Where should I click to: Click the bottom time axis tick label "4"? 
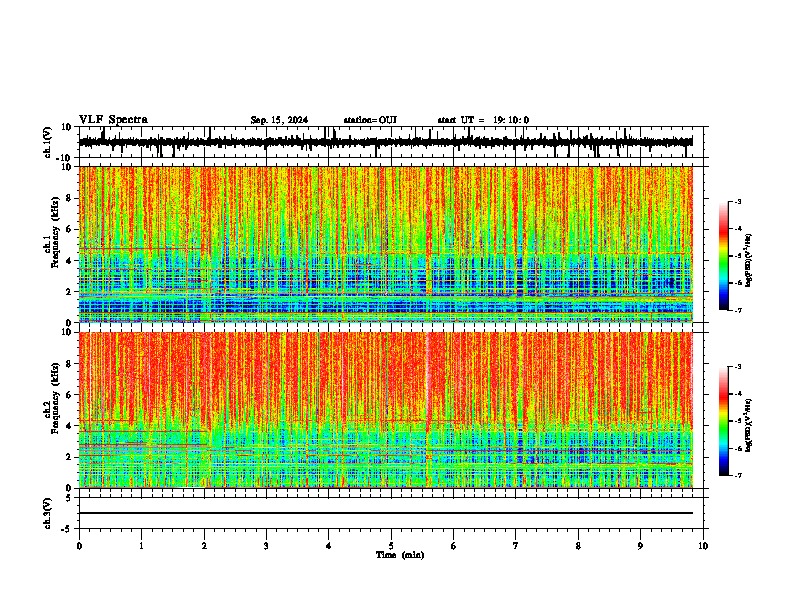point(329,546)
